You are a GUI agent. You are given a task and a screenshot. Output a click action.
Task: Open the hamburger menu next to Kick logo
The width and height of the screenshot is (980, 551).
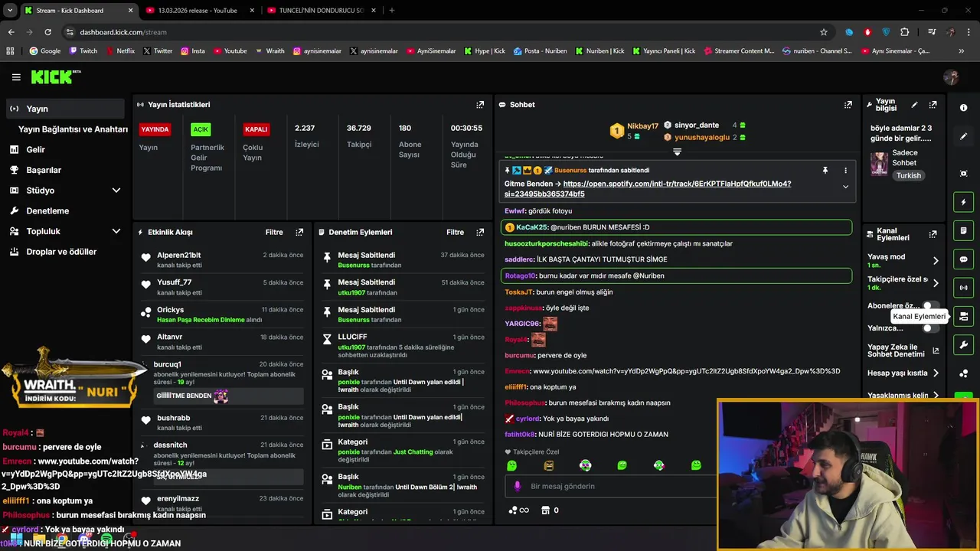coord(16,77)
